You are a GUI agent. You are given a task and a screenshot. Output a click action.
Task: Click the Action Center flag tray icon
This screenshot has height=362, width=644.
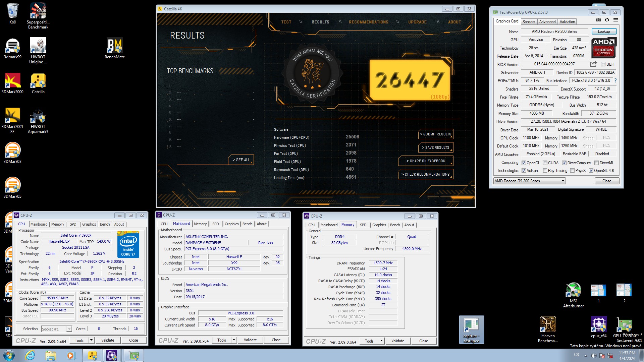pos(602,356)
